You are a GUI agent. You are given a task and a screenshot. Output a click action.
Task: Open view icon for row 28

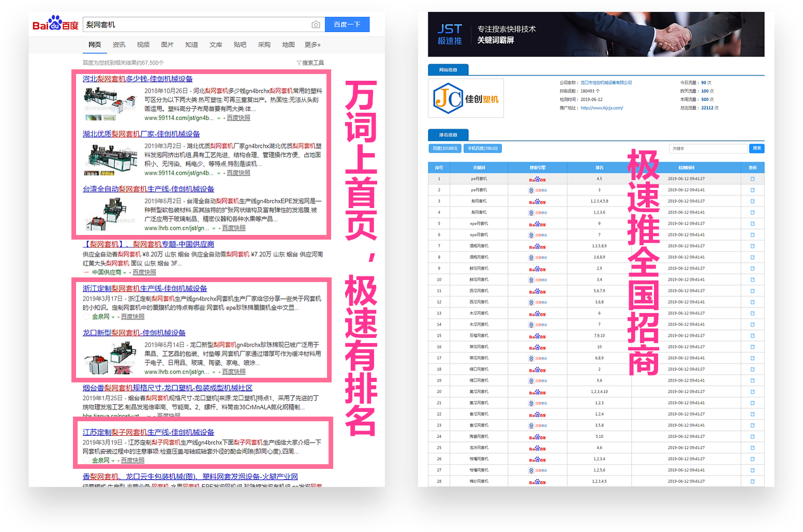(x=752, y=481)
